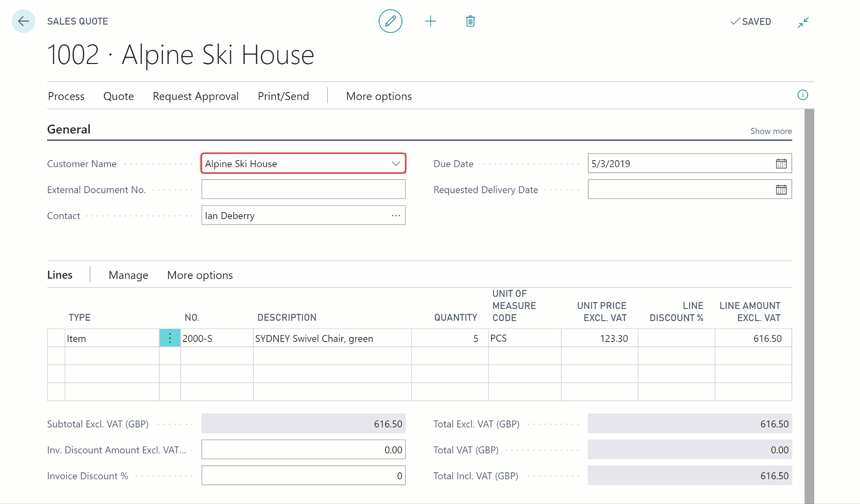The image size is (860, 504).
Task: Click Inv. Discount Amount Excl. VAT field
Action: [303, 450]
